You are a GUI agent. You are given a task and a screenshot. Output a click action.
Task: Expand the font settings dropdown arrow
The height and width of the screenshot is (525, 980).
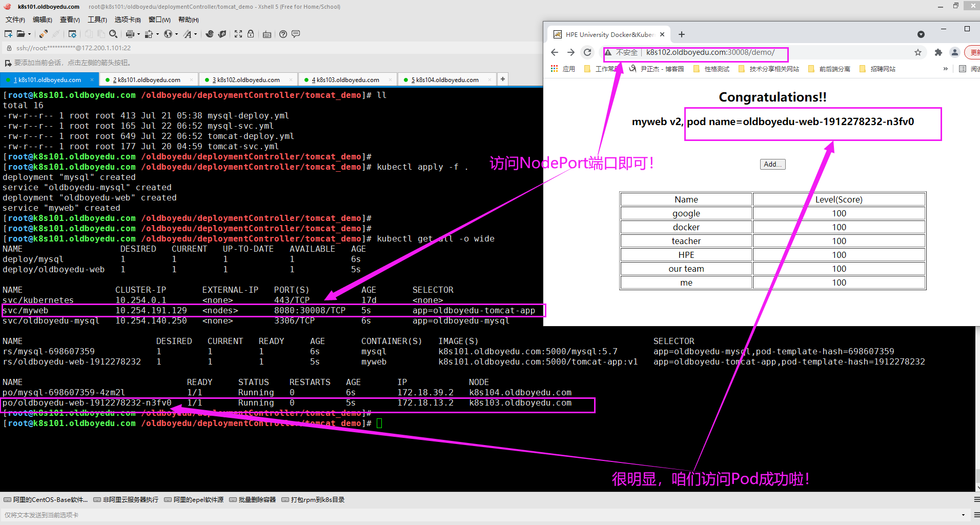pyautogui.click(x=195, y=34)
